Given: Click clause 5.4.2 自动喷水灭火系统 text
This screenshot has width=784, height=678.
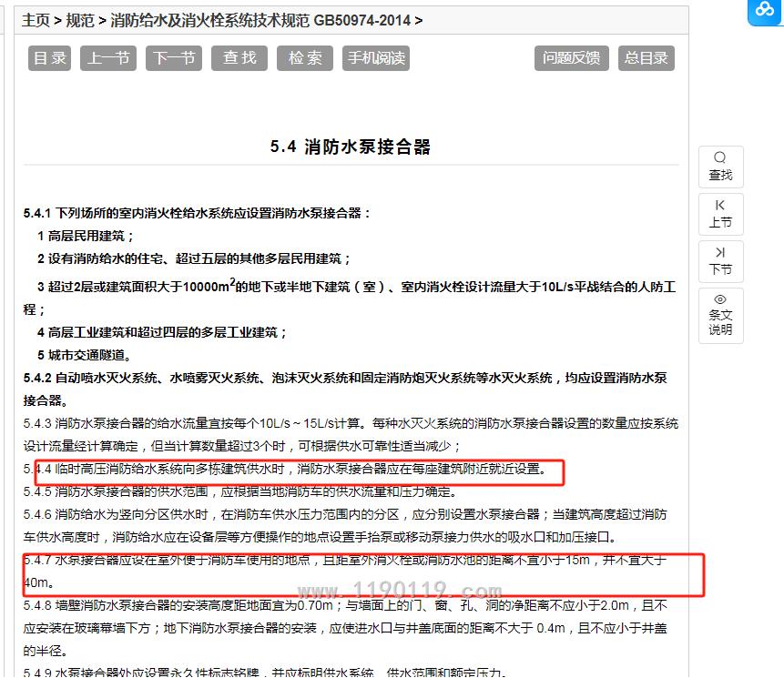Looking at the screenshot, I should 345,390.
